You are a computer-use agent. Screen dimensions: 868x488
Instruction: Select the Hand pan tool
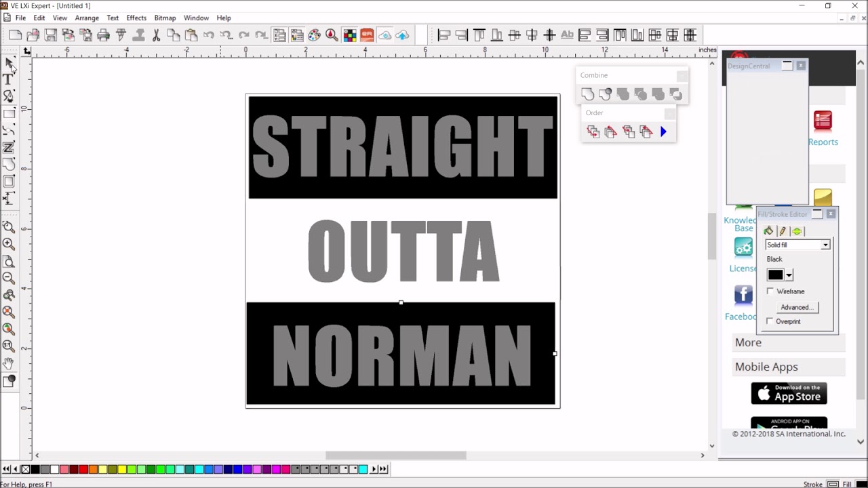point(9,364)
